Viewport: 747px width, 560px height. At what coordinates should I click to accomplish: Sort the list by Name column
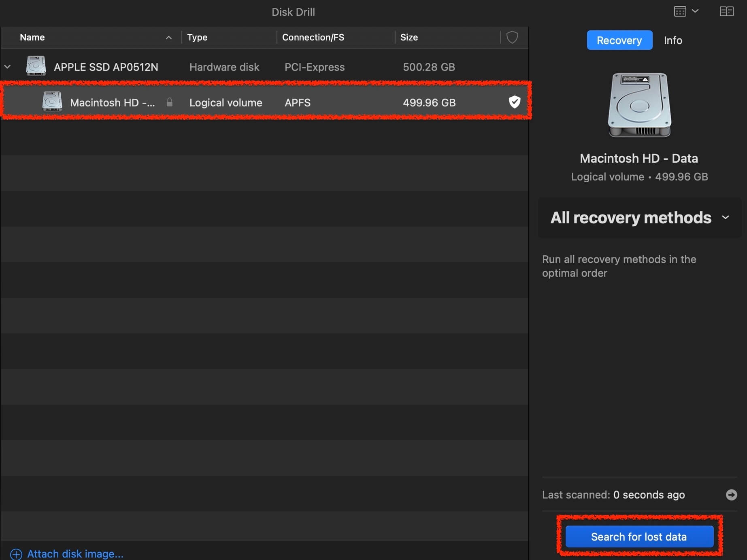pyautogui.click(x=32, y=37)
